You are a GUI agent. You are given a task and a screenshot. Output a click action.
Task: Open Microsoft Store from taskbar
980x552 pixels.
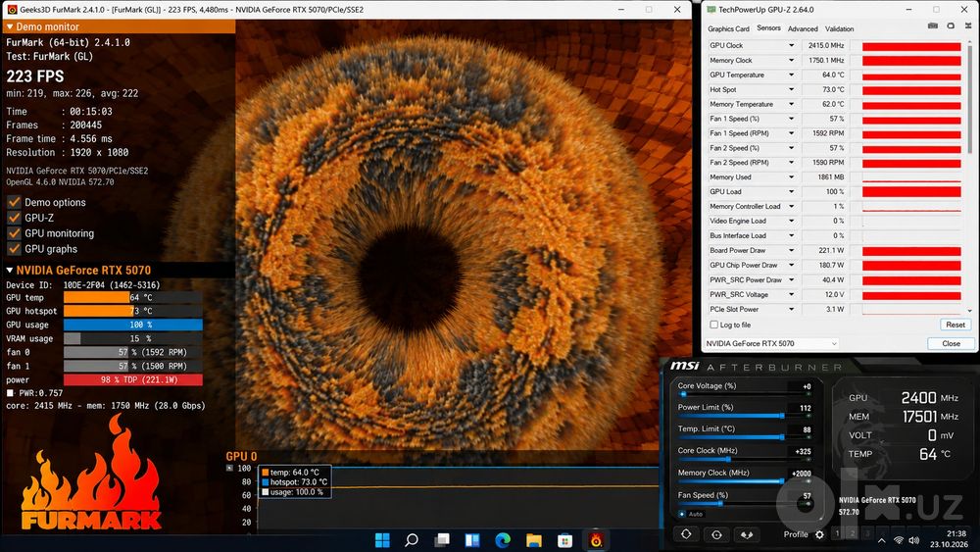point(564,540)
